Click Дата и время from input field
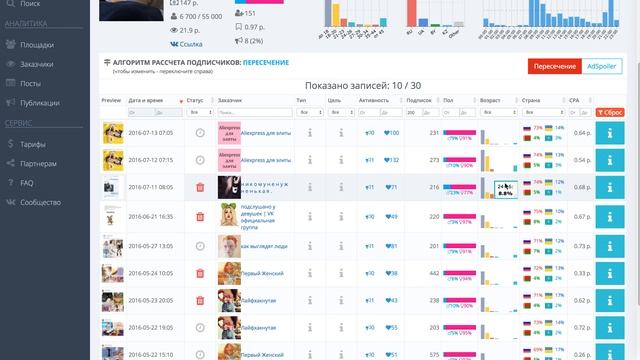 click(141, 112)
